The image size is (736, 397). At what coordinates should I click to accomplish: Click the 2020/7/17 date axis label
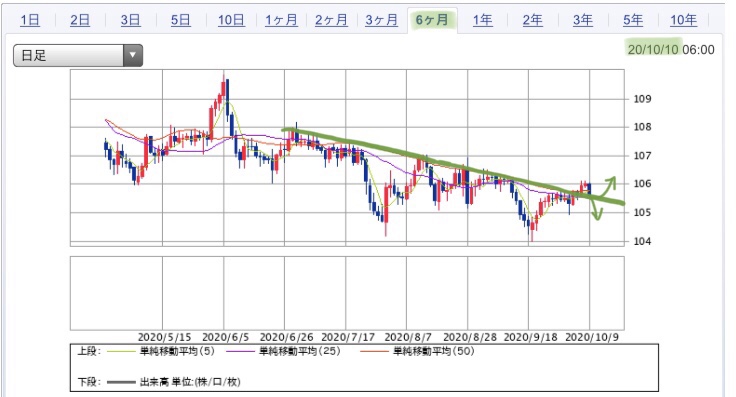point(348,337)
